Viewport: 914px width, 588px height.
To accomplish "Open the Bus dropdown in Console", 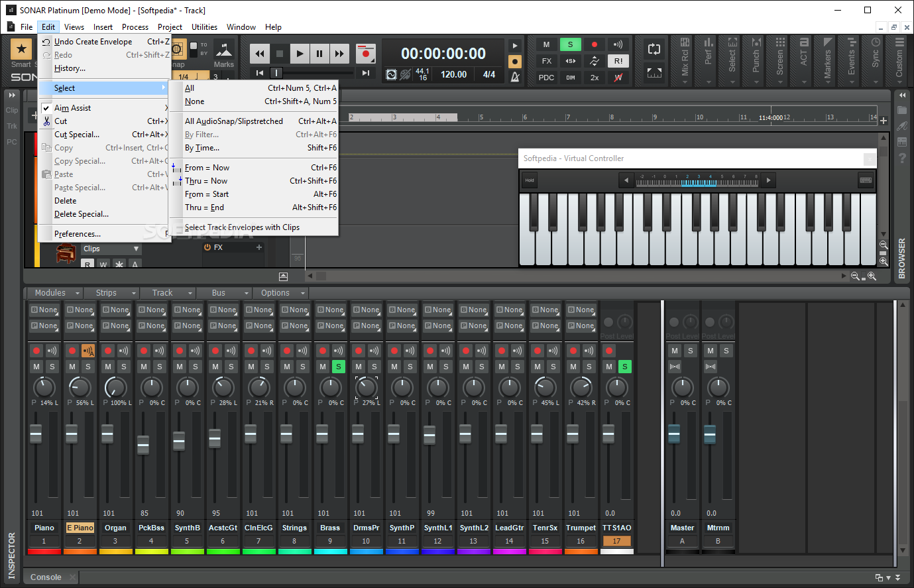I will click(224, 293).
